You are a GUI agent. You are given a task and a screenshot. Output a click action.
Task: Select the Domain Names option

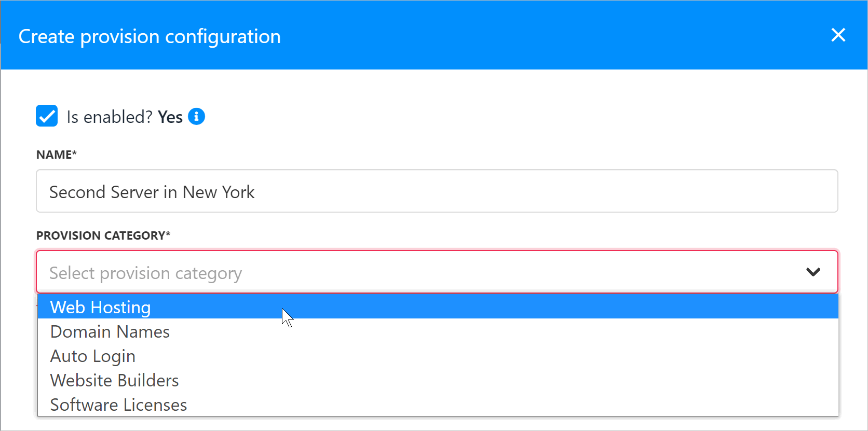(438, 331)
